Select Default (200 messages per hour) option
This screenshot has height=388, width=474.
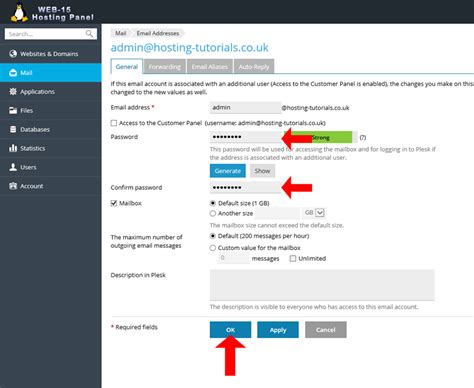[x=213, y=236]
